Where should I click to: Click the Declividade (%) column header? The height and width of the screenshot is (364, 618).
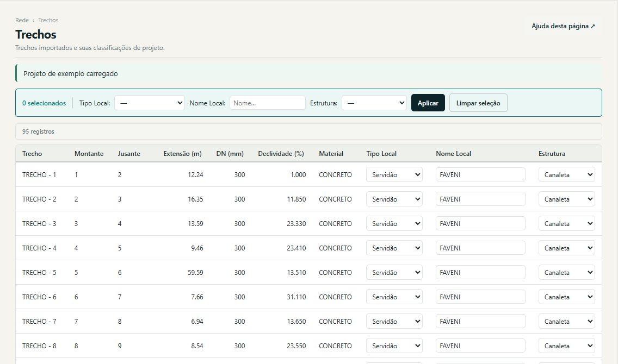[281, 153]
